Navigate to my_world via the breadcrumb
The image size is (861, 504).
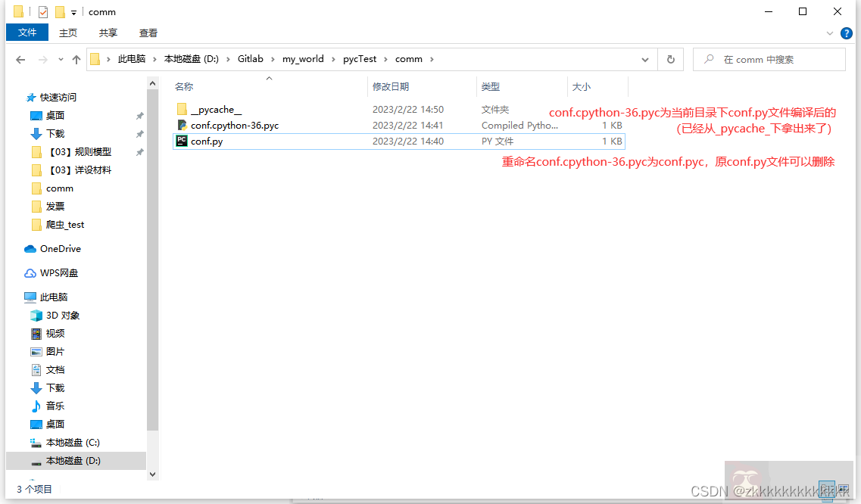[303, 58]
